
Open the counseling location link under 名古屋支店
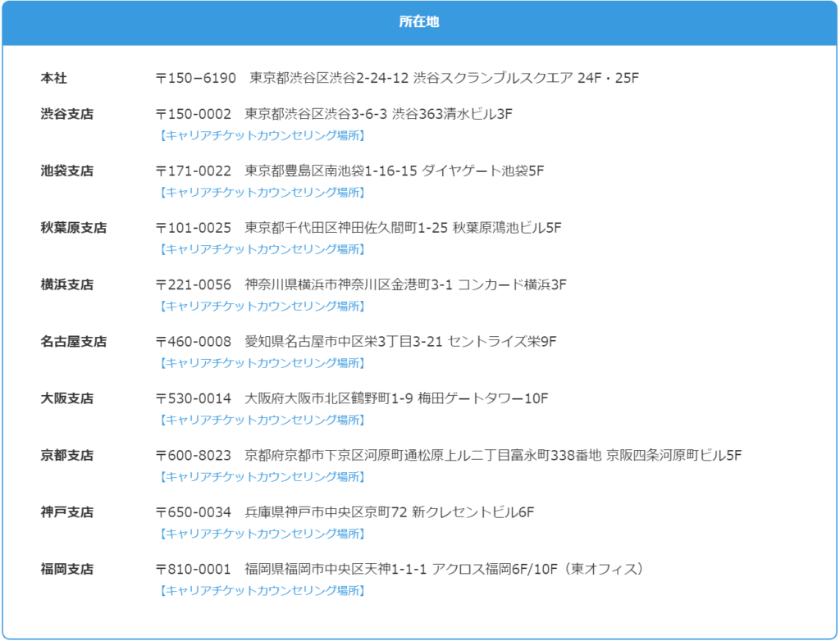point(262,363)
